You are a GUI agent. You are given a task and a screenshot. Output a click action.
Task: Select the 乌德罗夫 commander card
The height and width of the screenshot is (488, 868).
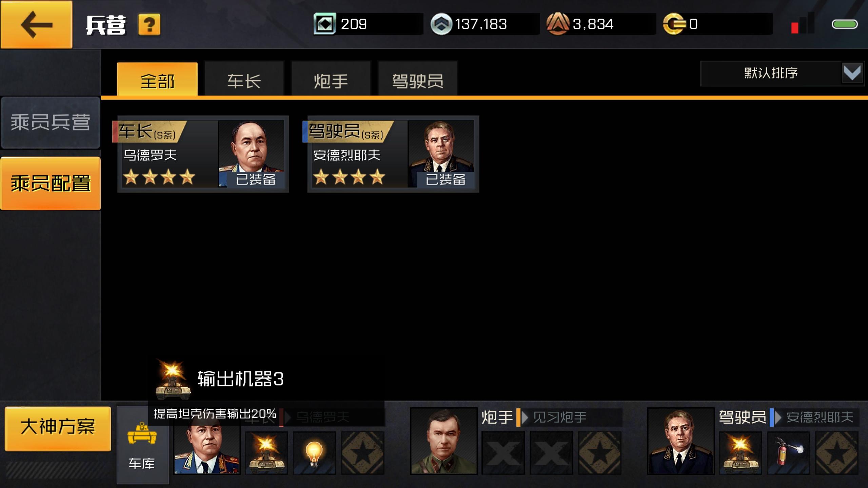click(x=203, y=154)
